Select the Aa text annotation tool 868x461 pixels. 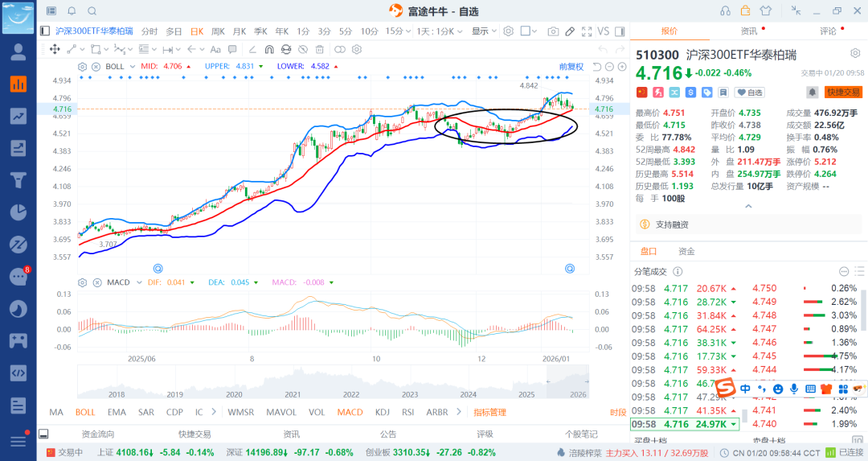click(215, 49)
